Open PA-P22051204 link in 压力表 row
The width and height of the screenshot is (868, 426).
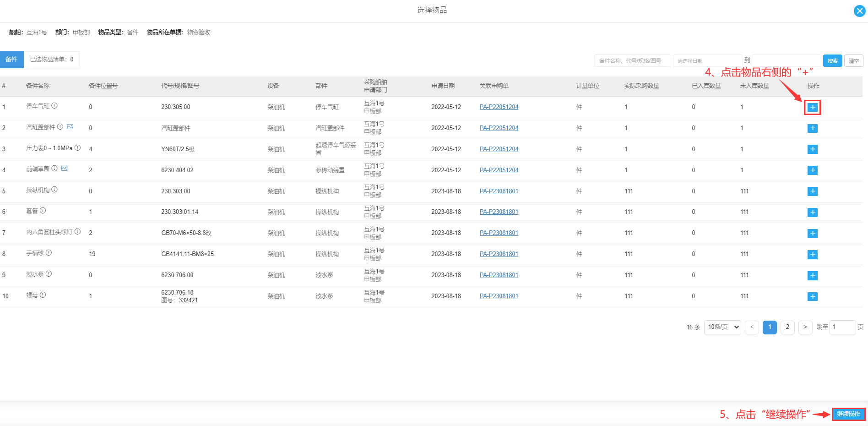point(499,149)
